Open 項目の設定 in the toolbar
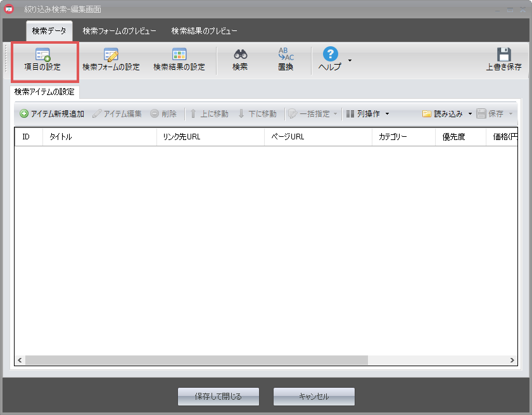The height and width of the screenshot is (415, 532). coord(43,60)
